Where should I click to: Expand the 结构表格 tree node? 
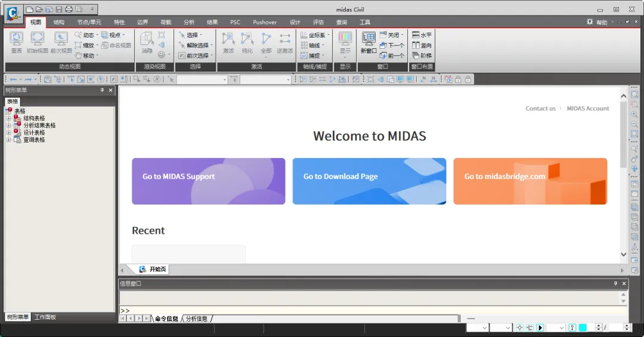tap(8, 118)
